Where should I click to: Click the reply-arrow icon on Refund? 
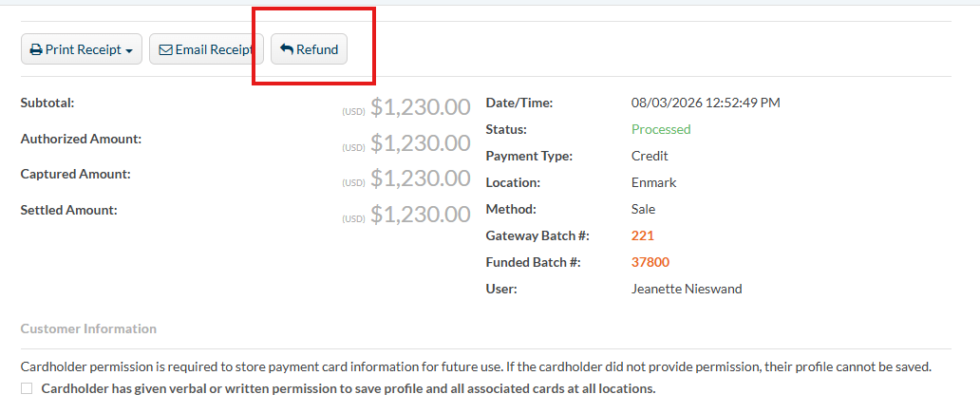tap(286, 49)
